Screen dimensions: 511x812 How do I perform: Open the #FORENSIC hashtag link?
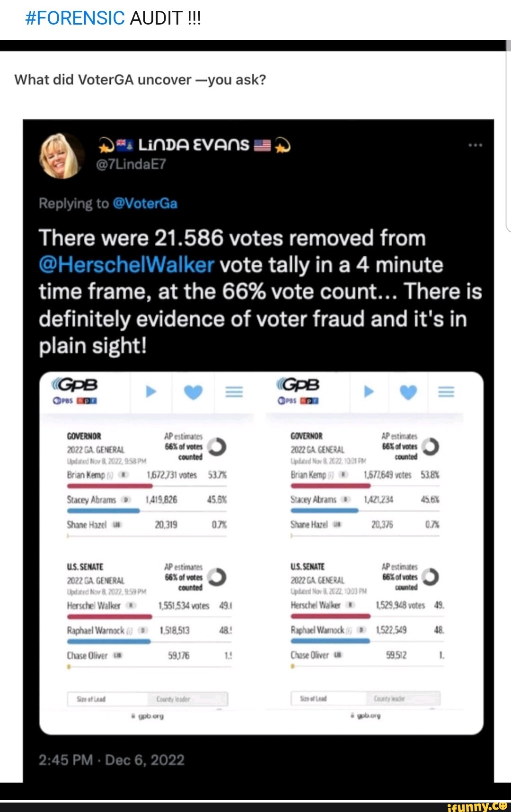tap(75, 18)
